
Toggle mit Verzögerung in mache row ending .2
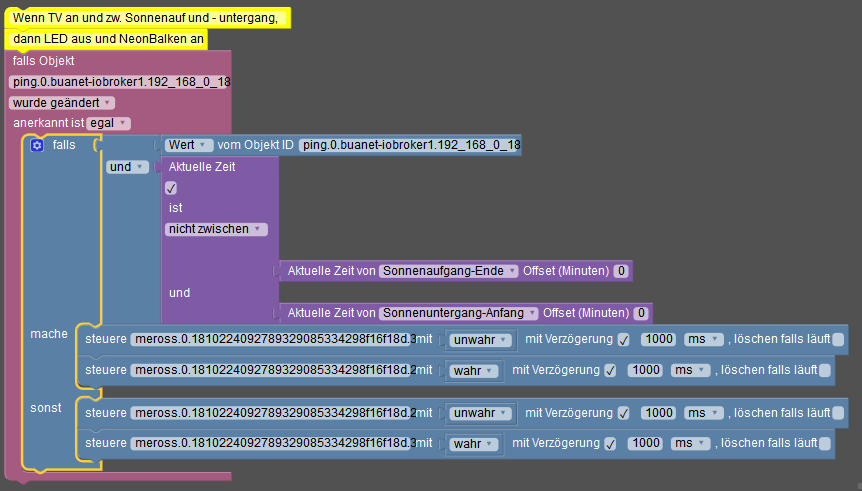point(610,371)
